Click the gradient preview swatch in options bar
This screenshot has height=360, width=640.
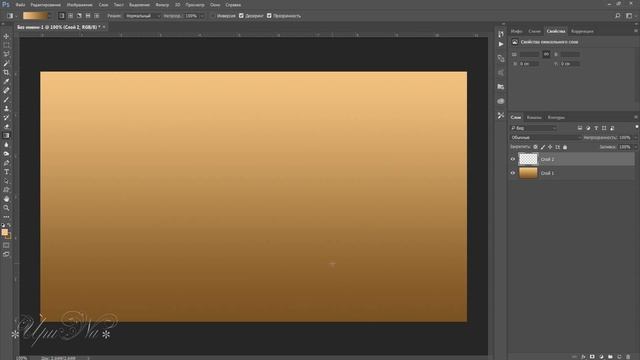click(35, 16)
